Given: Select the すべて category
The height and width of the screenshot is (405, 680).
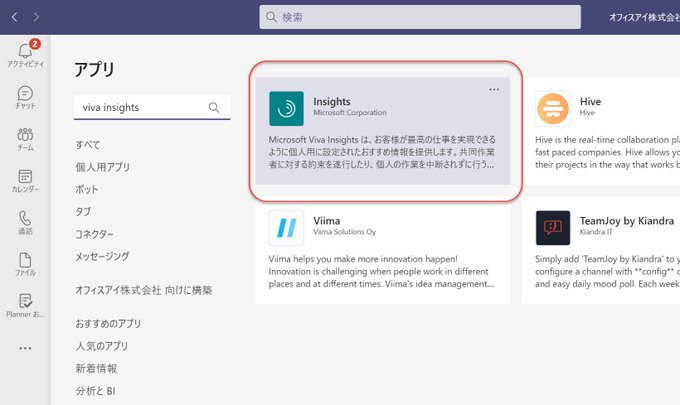Looking at the screenshot, I should [88, 145].
